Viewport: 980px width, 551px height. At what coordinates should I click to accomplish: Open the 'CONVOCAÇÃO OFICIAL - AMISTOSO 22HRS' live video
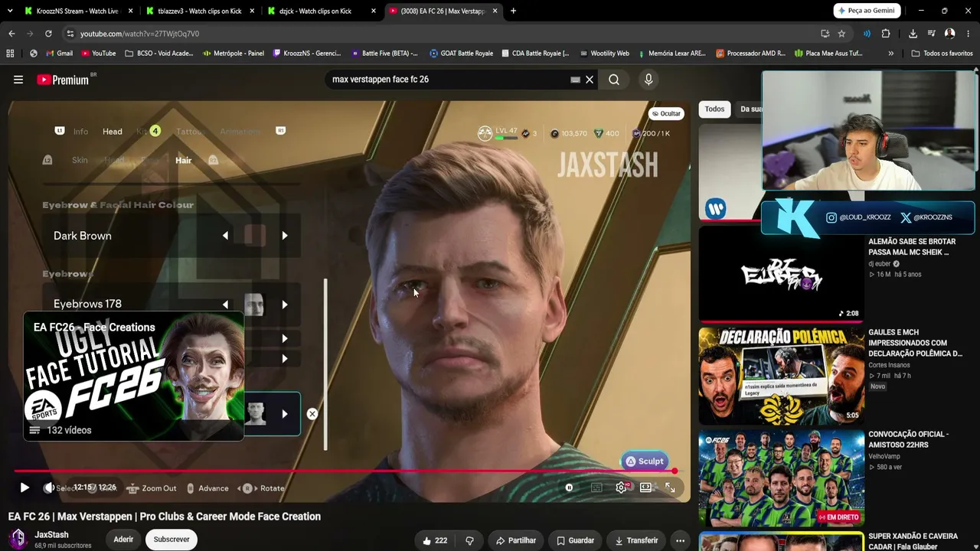[780, 478]
